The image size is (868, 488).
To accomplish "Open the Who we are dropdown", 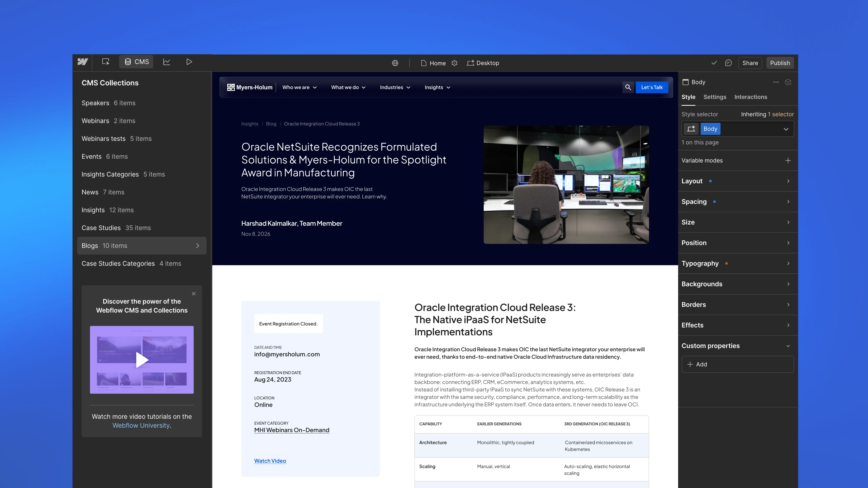I will [x=299, y=88].
